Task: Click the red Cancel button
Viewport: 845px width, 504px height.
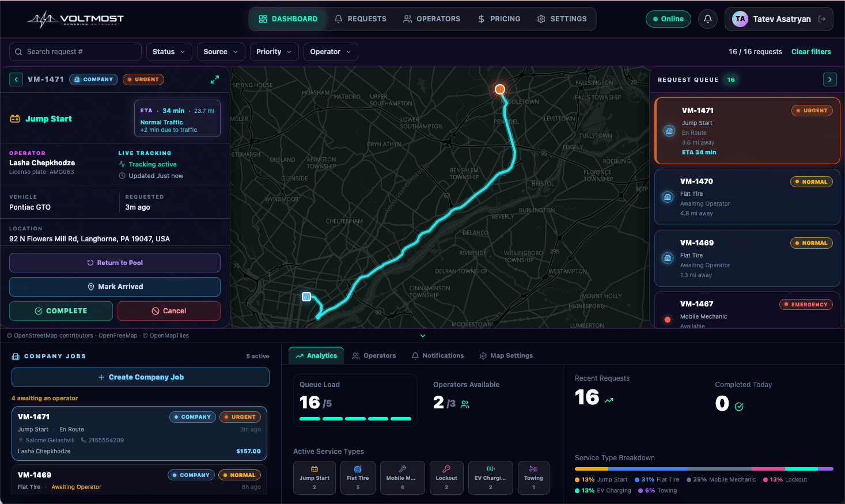Action: pos(169,311)
